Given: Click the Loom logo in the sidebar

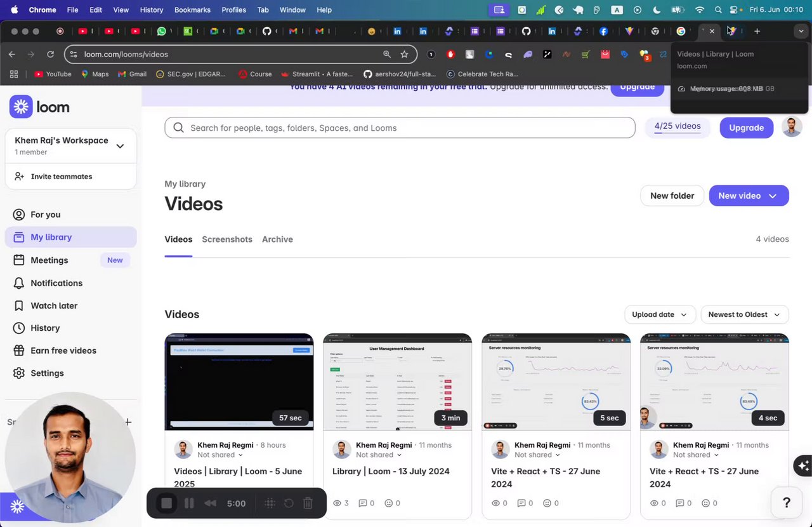Looking at the screenshot, I should pos(39,107).
